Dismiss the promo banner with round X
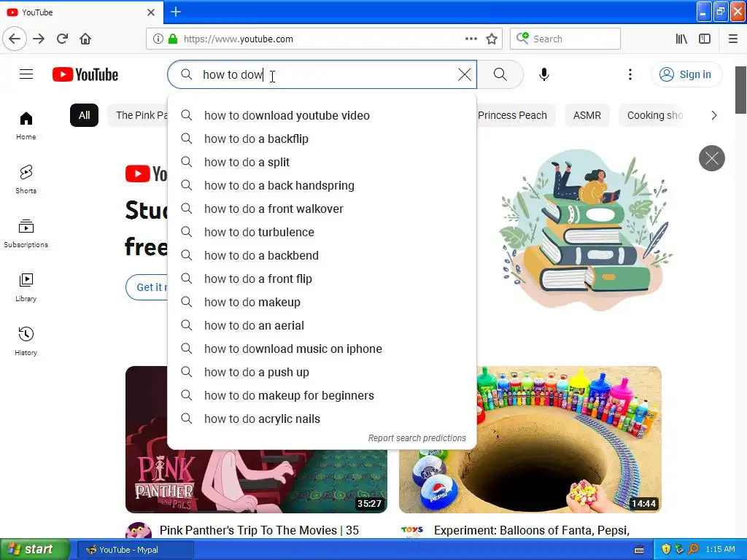 [x=712, y=158]
